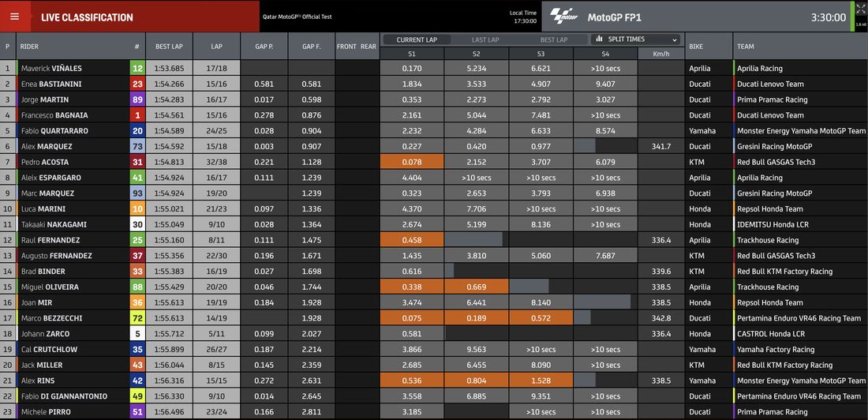
Task: Select Brad Binder rider name
Action: (x=43, y=272)
